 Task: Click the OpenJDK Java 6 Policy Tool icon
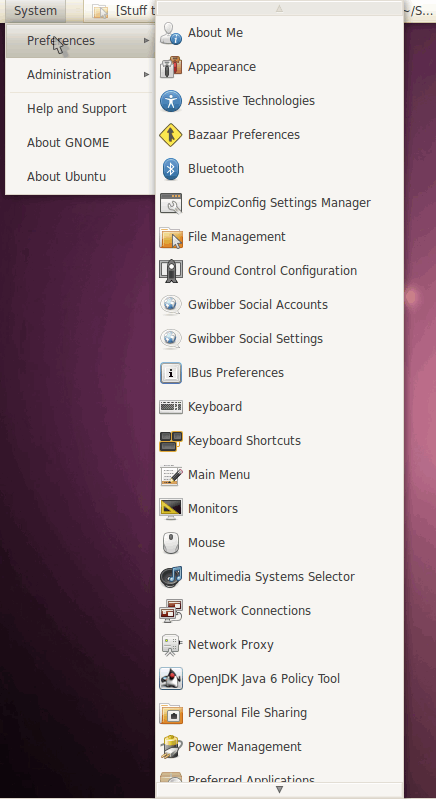[171, 679]
